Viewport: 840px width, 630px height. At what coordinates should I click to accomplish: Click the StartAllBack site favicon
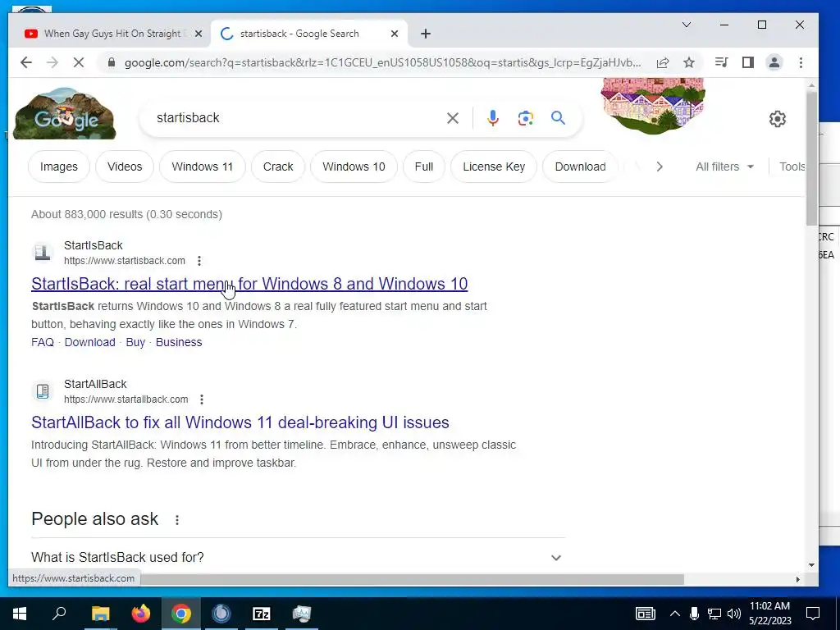43,391
